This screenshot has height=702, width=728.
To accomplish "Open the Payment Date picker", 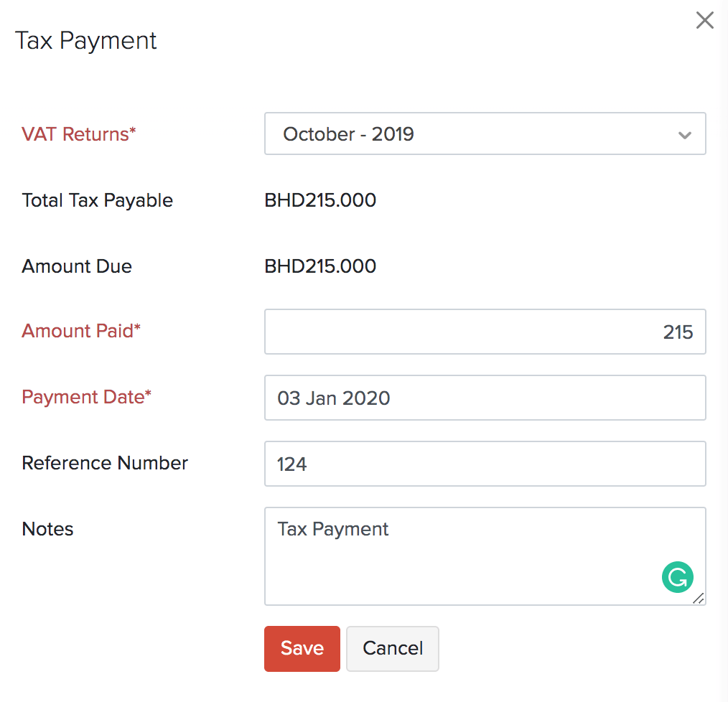I will (485, 398).
